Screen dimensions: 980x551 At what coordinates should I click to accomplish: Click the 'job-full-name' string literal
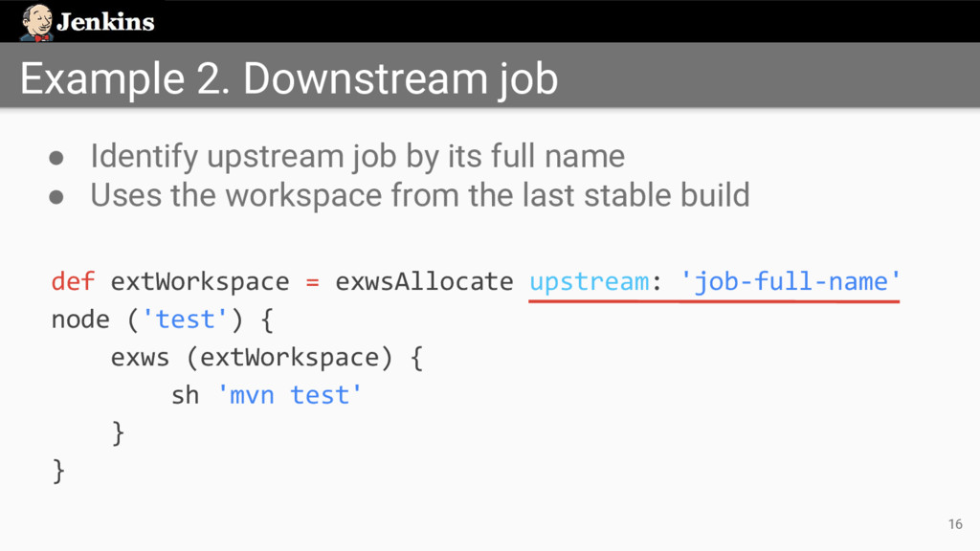pyautogui.click(x=790, y=281)
